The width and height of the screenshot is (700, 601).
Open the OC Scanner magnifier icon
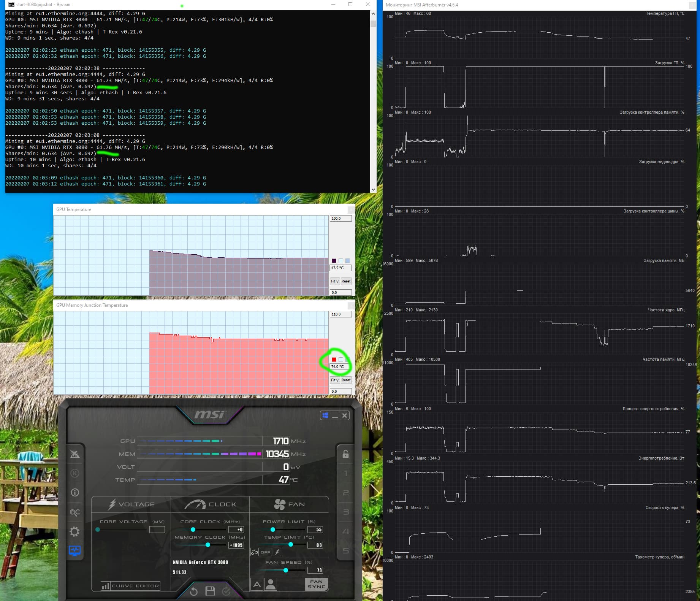click(75, 512)
